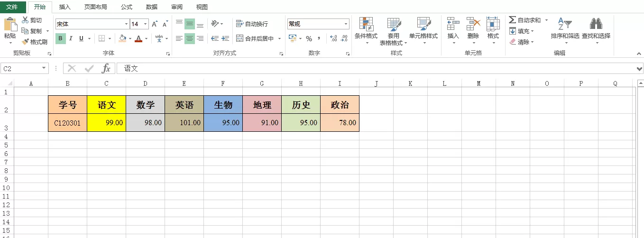The image size is (644, 238).
Task: Click the Insert Function fx button
Action: pyautogui.click(x=106, y=69)
